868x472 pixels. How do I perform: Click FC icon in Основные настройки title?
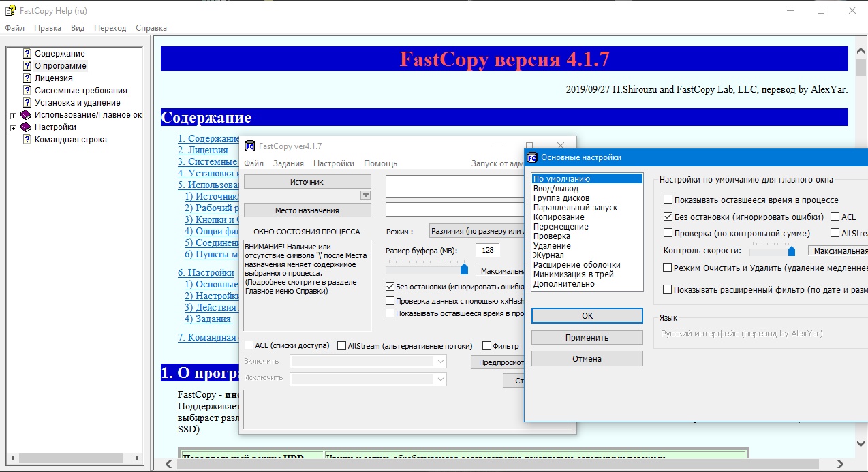point(531,157)
